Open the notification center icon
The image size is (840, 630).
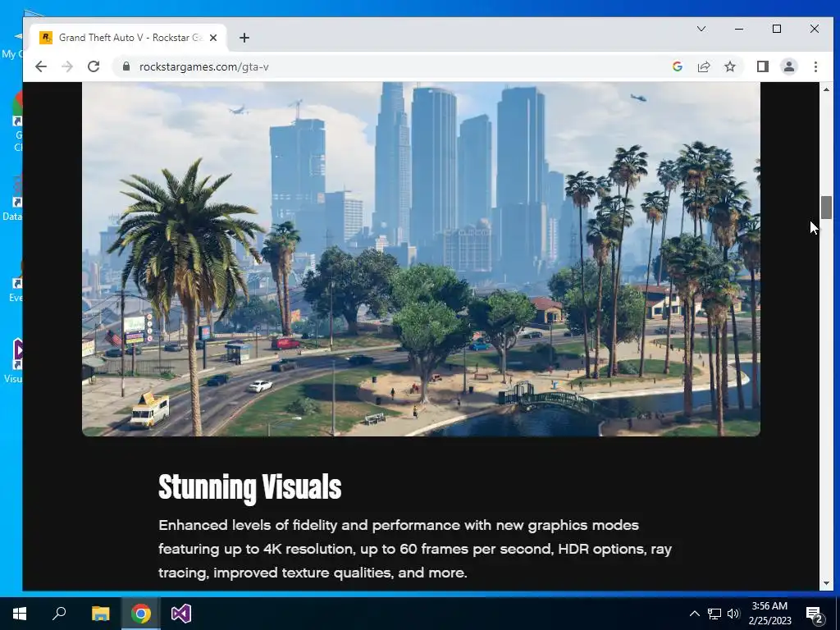pyautogui.click(x=815, y=614)
